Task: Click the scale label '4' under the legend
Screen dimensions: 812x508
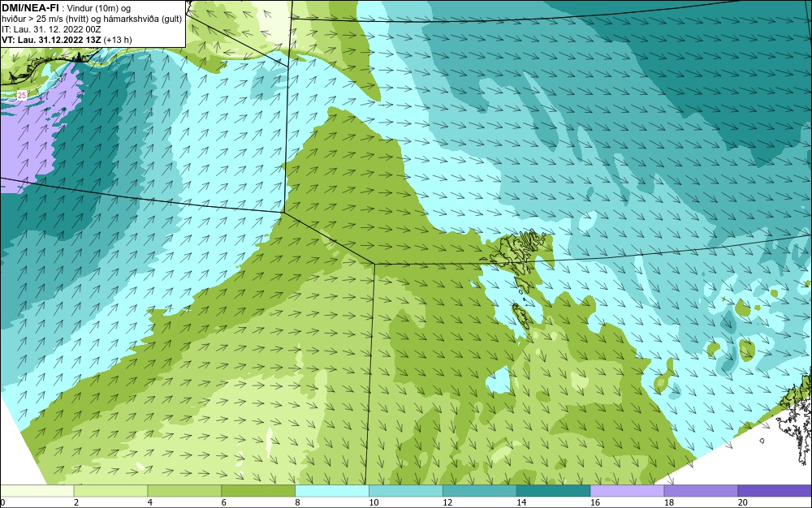Action: click(x=149, y=502)
